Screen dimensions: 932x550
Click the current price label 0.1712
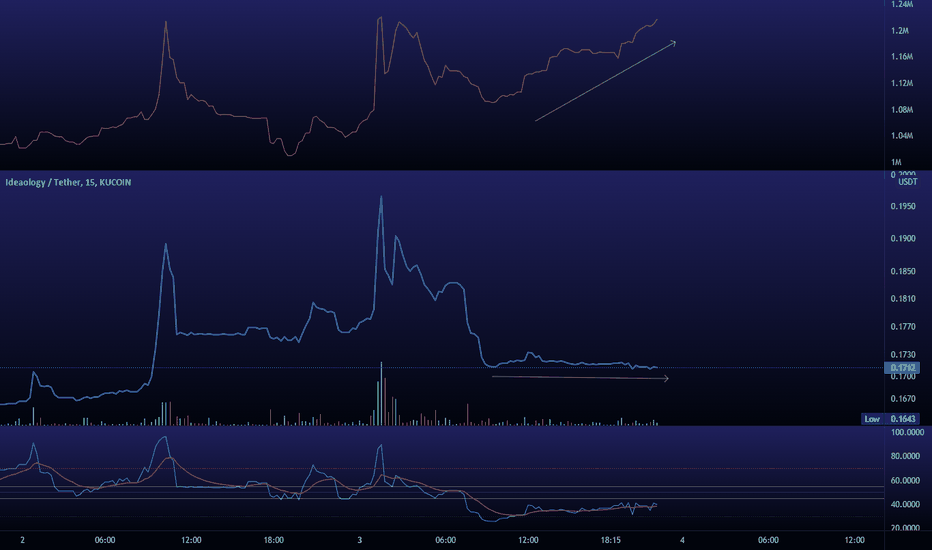pos(902,368)
